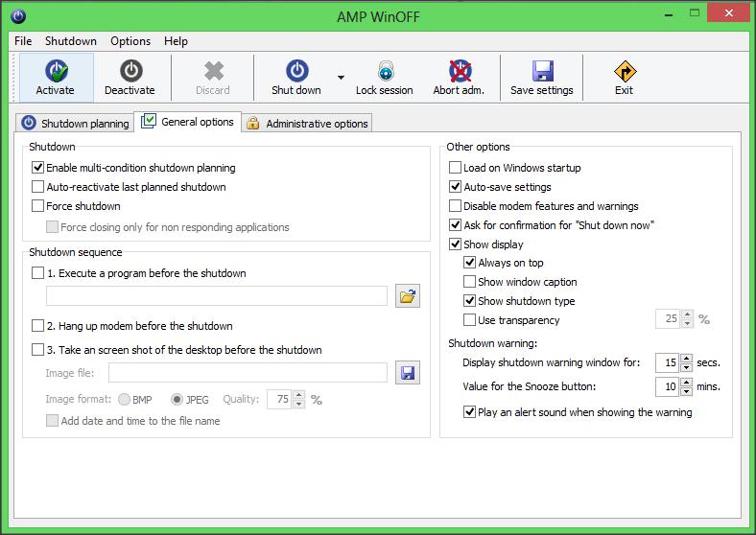Open the Shutdown menu
This screenshot has height=535, width=756.
point(71,41)
